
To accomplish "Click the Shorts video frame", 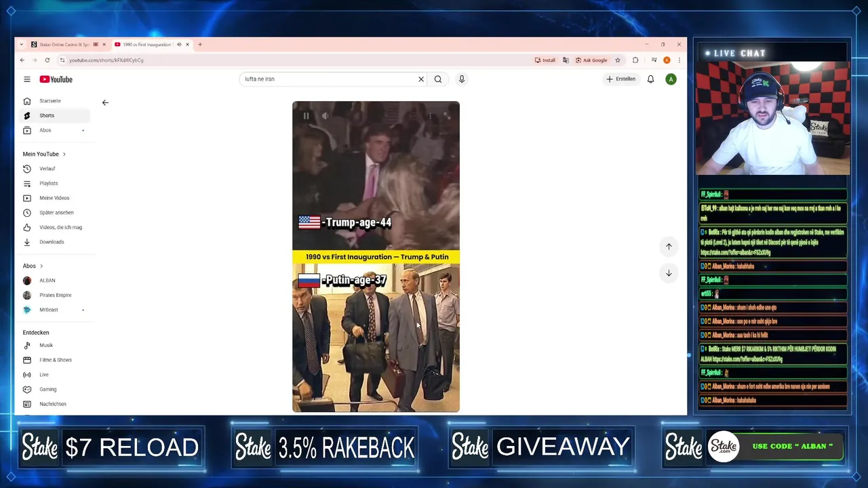I will tap(376, 257).
